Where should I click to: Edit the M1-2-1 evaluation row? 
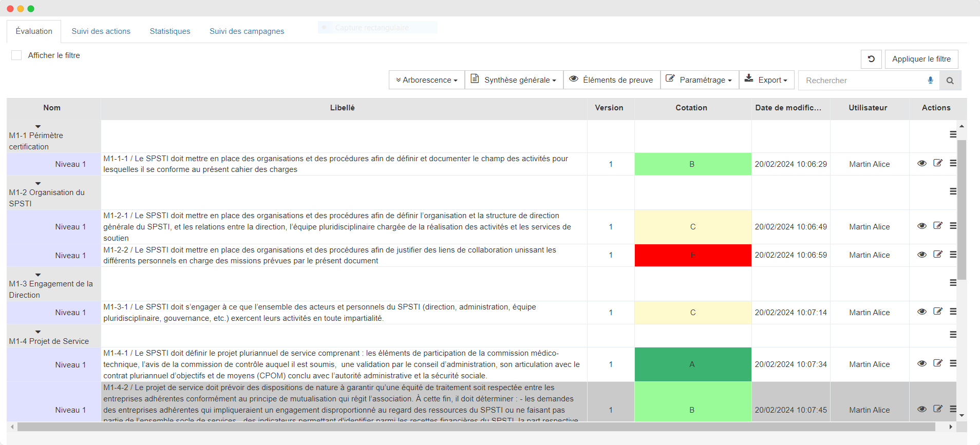pos(938,226)
